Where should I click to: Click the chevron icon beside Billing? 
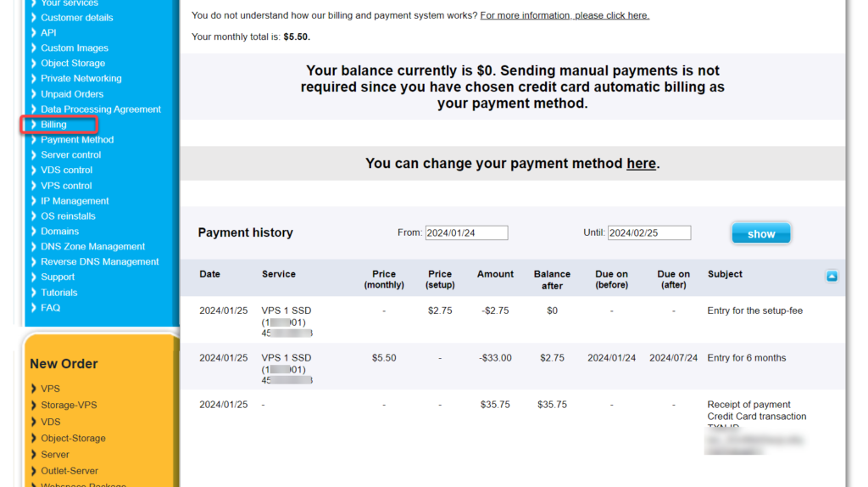point(34,125)
